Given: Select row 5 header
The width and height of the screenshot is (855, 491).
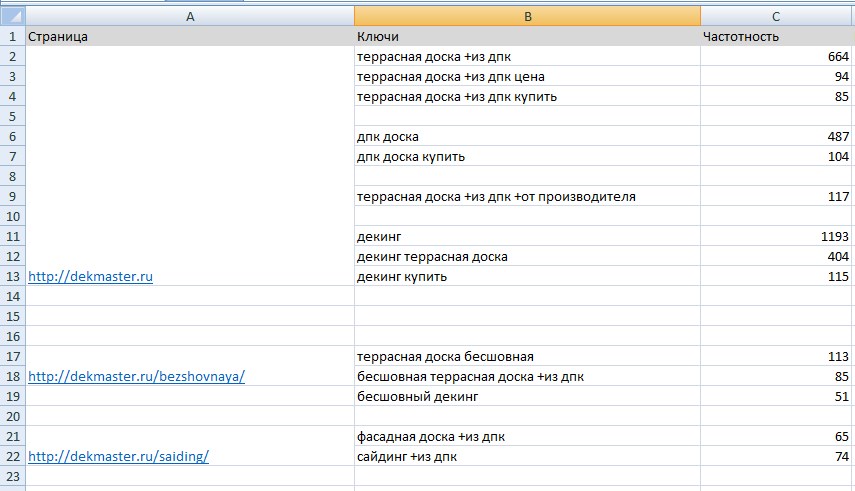Looking at the screenshot, I should pyautogui.click(x=13, y=117).
